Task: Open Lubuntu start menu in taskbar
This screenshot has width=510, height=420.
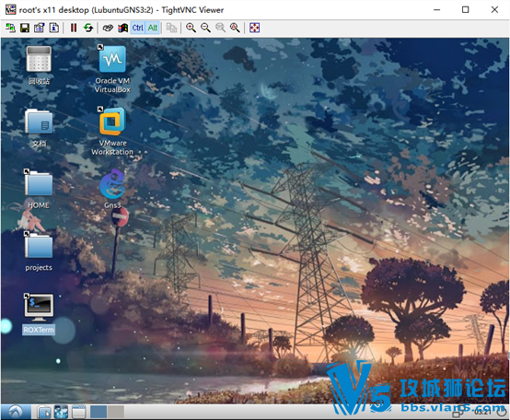Action: pos(16,412)
